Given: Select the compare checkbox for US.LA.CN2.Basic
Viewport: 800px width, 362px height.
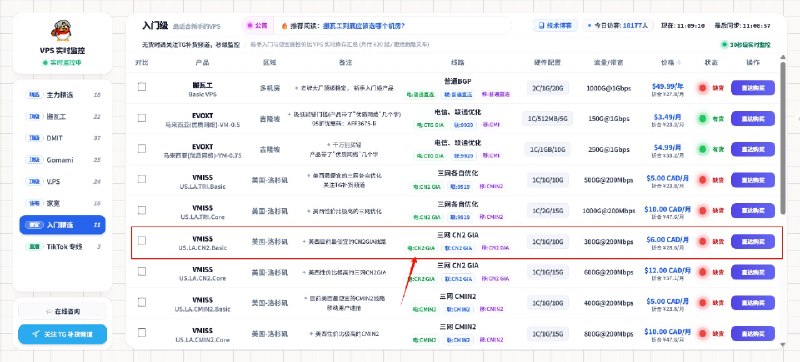Looking at the screenshot, I should coord(142,240).
